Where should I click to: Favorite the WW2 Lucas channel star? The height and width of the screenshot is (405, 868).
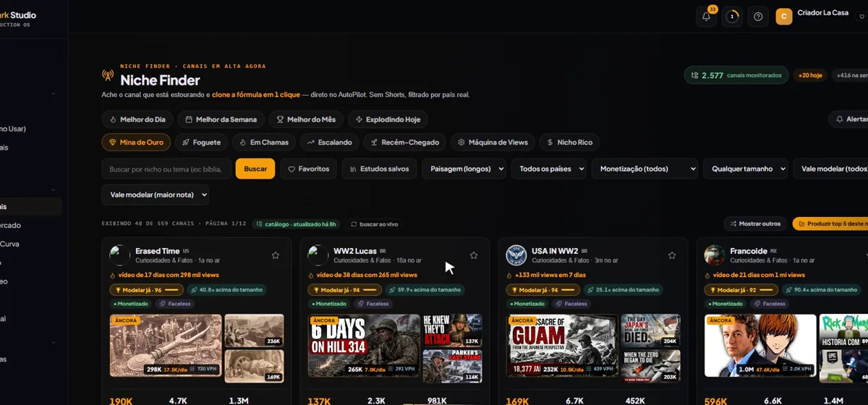tap(474, 255)
